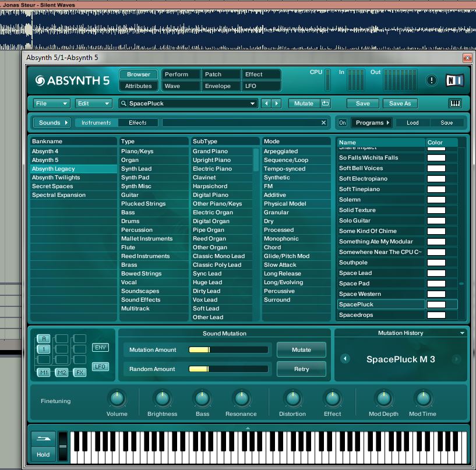Click the Retry button
The height and width of the screenshot is (470, 476).
coord(301,369)
